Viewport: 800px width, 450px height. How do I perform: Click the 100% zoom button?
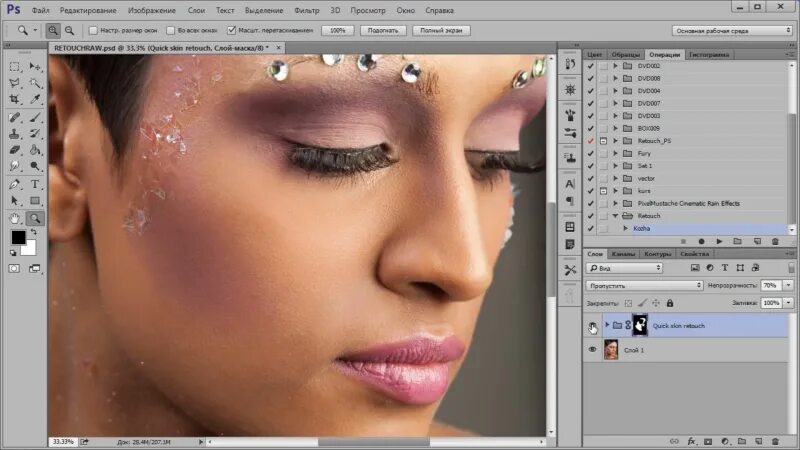(338, 31)
